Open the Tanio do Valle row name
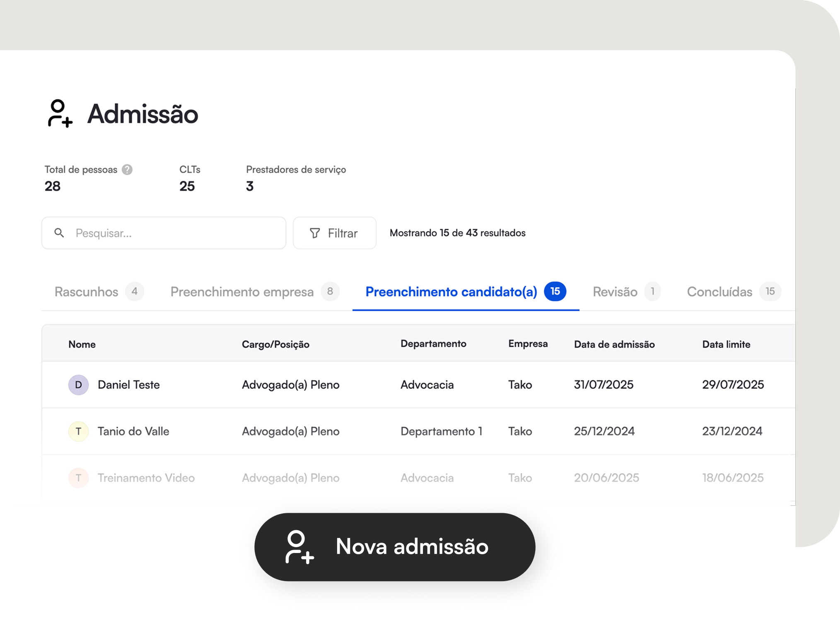 tap(133, 432)
